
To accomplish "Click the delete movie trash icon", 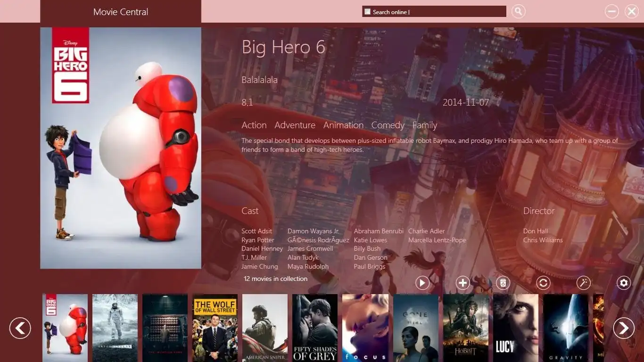I will [503, 283].
